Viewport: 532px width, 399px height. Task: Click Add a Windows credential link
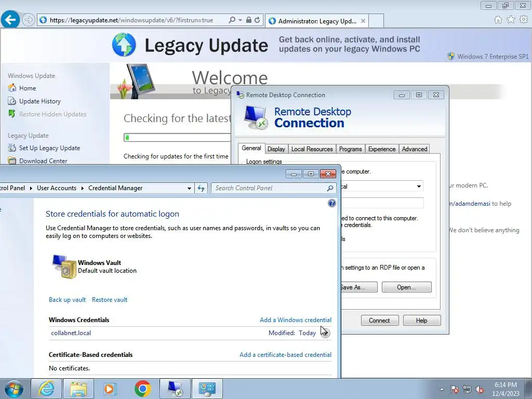296,320
